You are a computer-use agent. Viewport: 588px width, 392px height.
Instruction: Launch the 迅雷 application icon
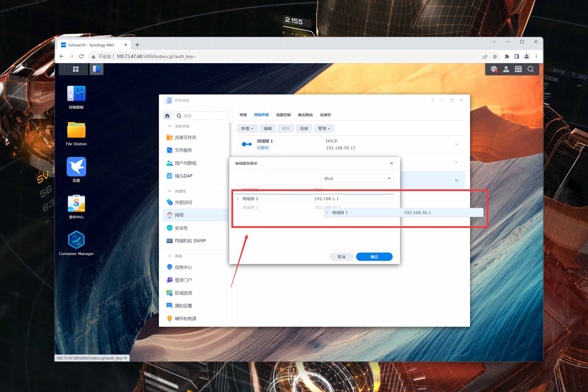point(76,167)
